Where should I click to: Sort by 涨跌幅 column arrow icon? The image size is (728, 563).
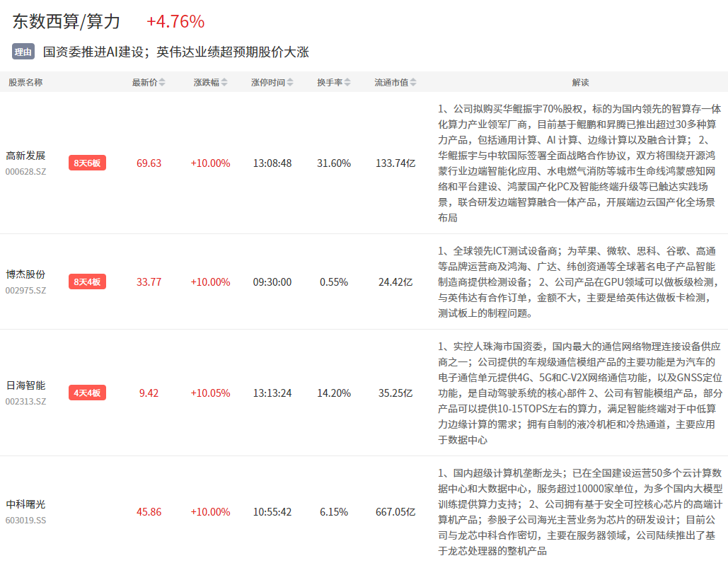point(224,83)
